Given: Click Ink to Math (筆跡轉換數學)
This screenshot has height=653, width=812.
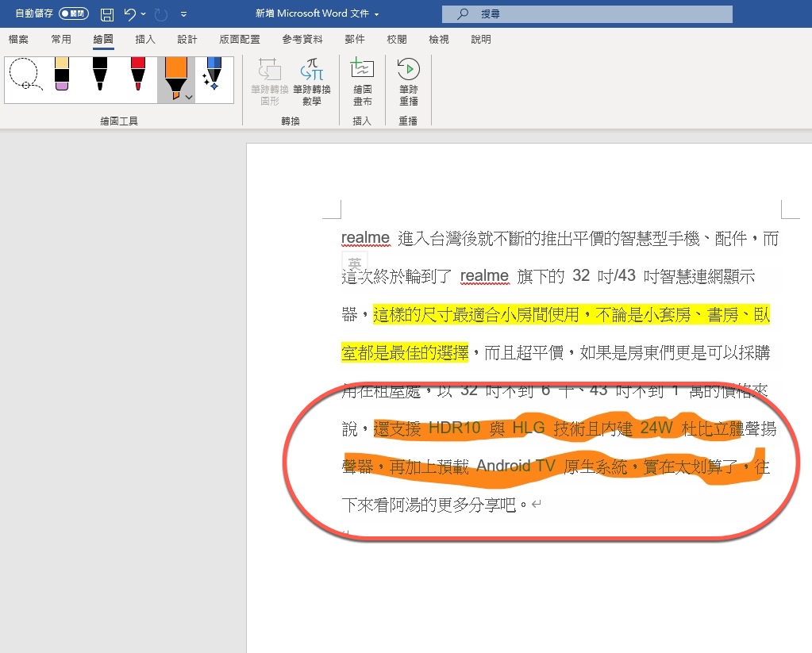Looking at the screenshot, I should tap(311, 82).
